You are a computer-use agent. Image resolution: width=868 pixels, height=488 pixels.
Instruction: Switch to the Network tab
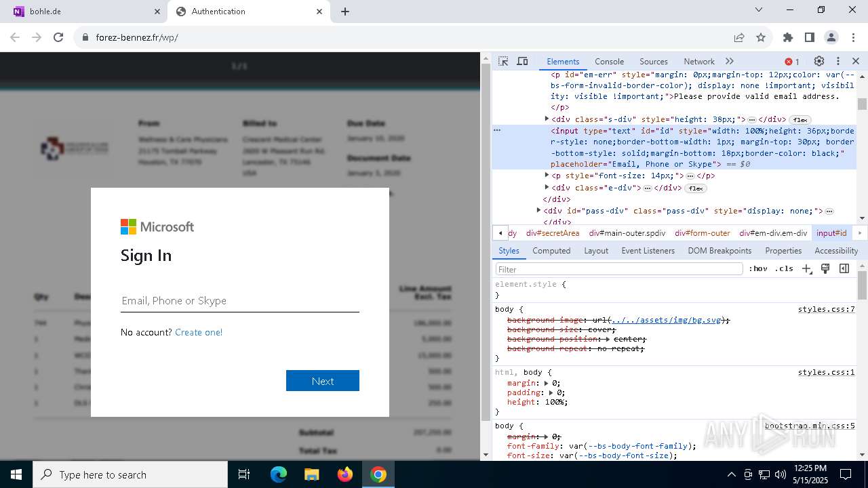(699, 61)
